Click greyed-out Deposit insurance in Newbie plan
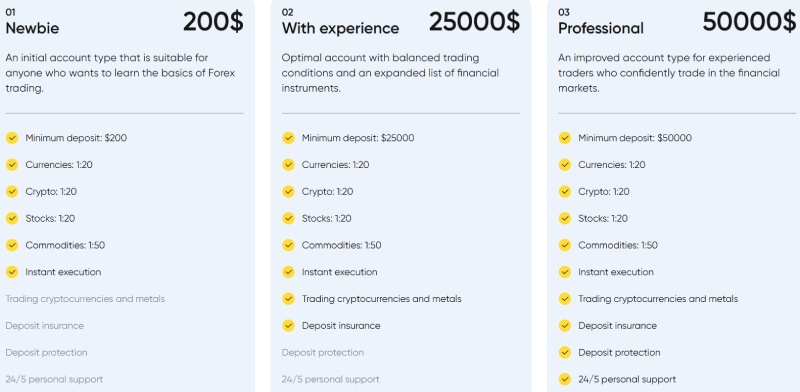This screenshot has width=800, height=392. [x=44, y=326]
